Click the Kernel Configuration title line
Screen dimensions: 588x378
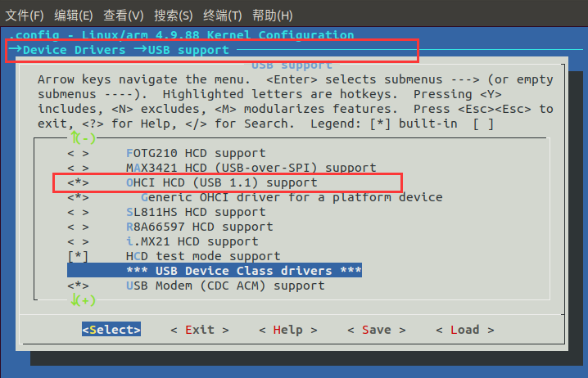181,35
